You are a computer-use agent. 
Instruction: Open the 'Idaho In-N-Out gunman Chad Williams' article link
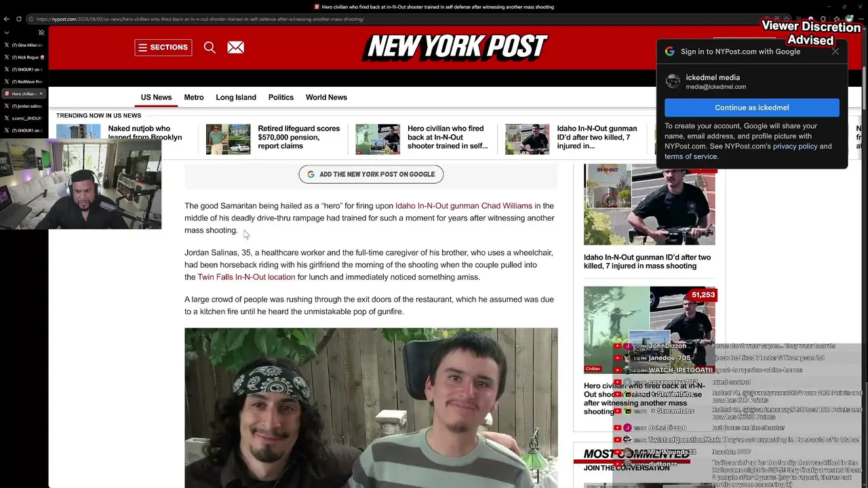click(464, 206)
